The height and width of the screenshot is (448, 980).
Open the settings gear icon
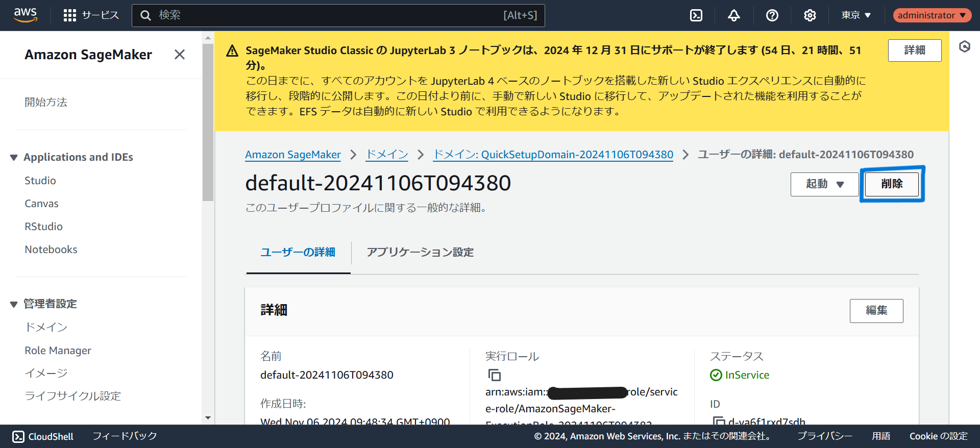(x=810, y=15)
